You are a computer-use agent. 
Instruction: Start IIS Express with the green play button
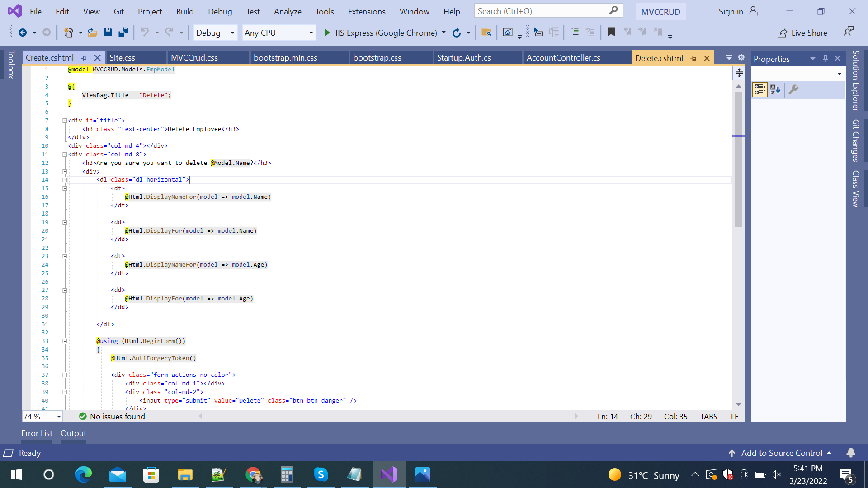[327, 33]
